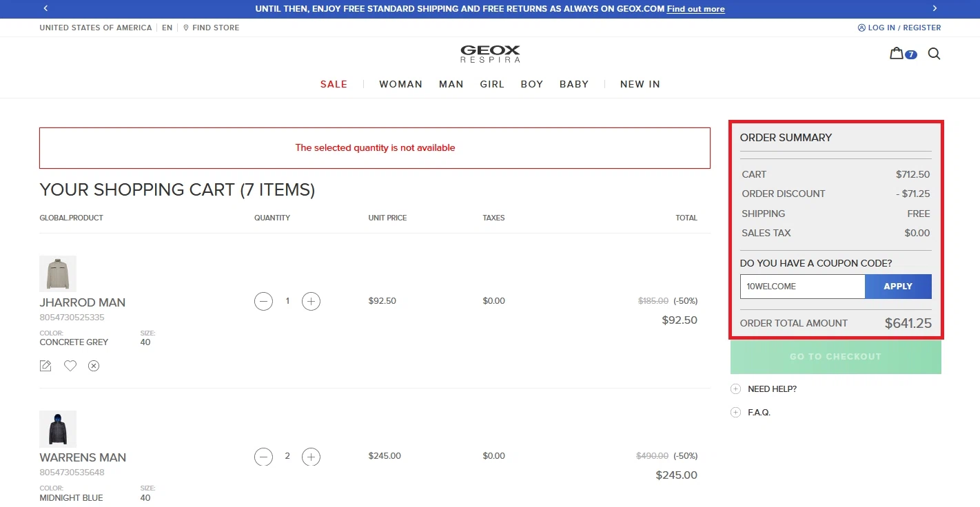Open the Jharrod Man jacket thumbnail
The height and width of the screenshot is (507, 980).
tap(58, 273)
